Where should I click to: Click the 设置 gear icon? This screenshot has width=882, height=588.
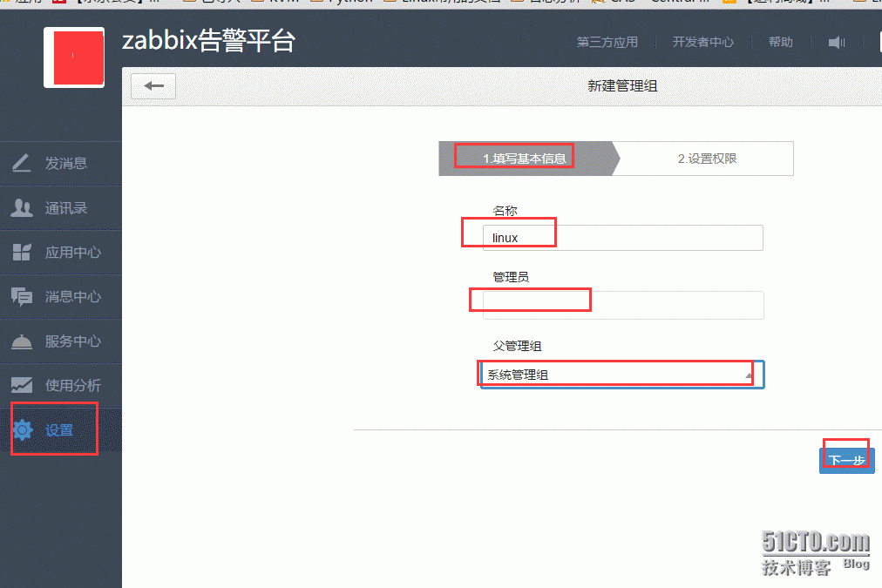point(23,430)
